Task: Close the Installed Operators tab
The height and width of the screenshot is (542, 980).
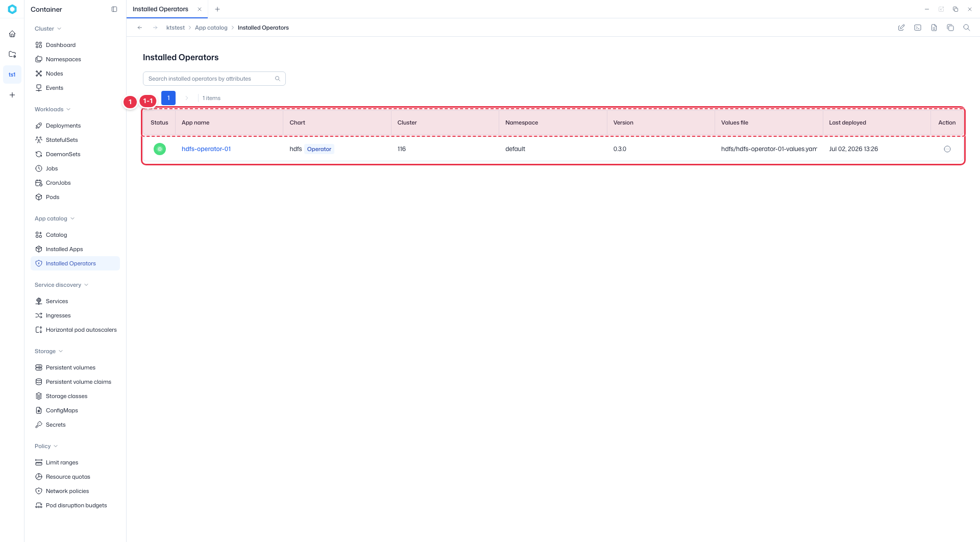Action: click(x=200, y=9)
